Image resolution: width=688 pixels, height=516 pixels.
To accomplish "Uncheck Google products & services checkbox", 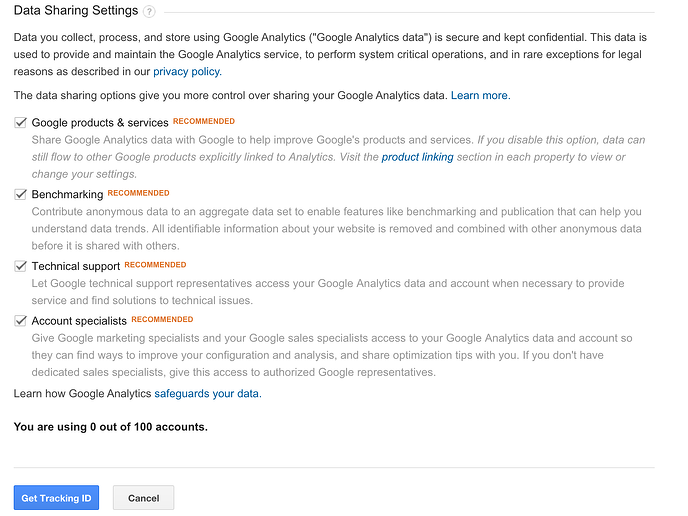I will pos(20,122).
